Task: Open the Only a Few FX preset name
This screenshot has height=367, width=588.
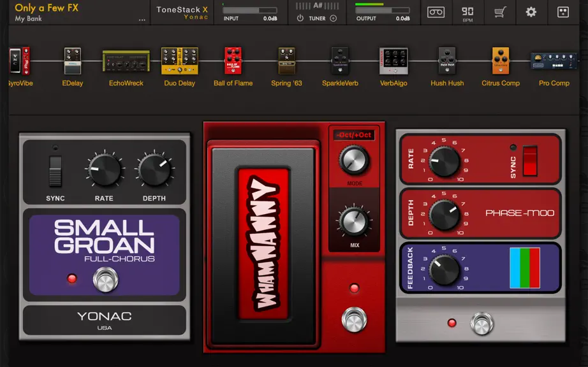Action: (47, 8)
